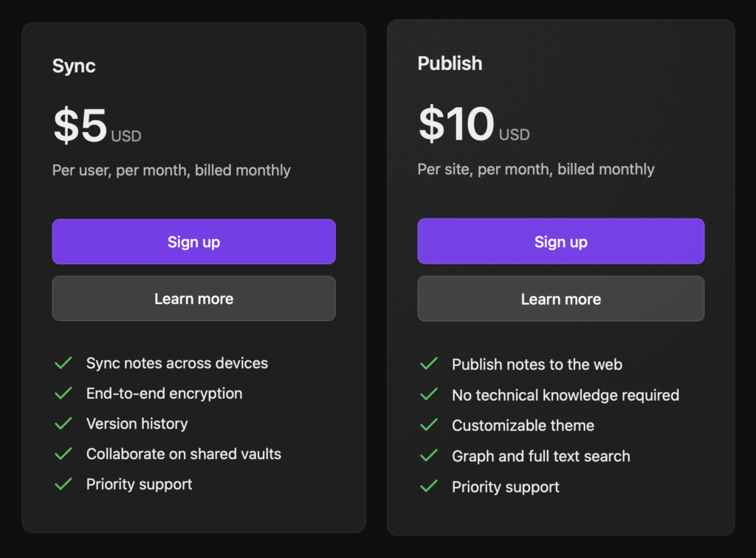Sign up for the Publish plan

coord(560,242)
